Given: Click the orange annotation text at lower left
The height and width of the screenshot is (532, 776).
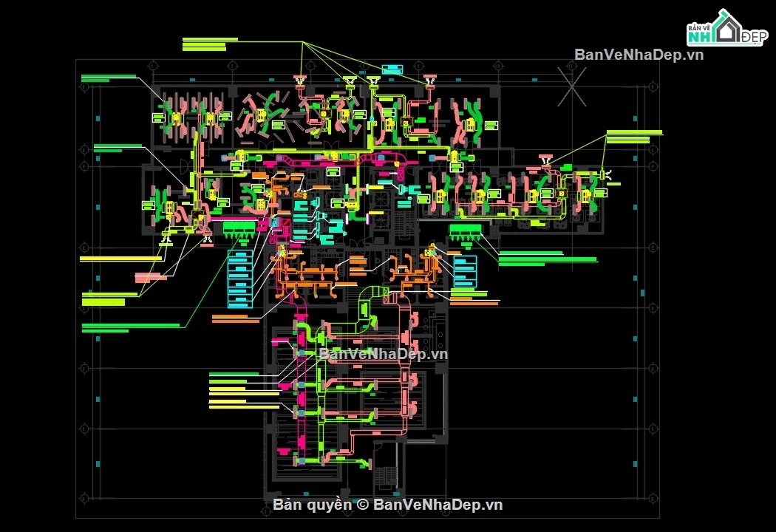Looking at the screenshot, I should point(236,318).
